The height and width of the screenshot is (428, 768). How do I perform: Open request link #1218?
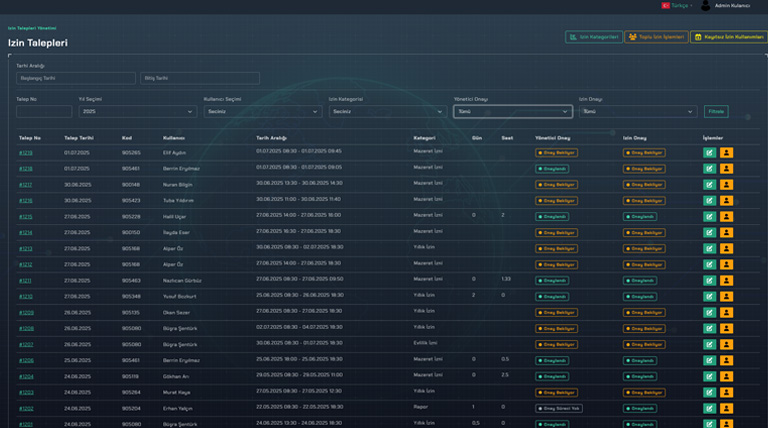(x=26, y=169)
